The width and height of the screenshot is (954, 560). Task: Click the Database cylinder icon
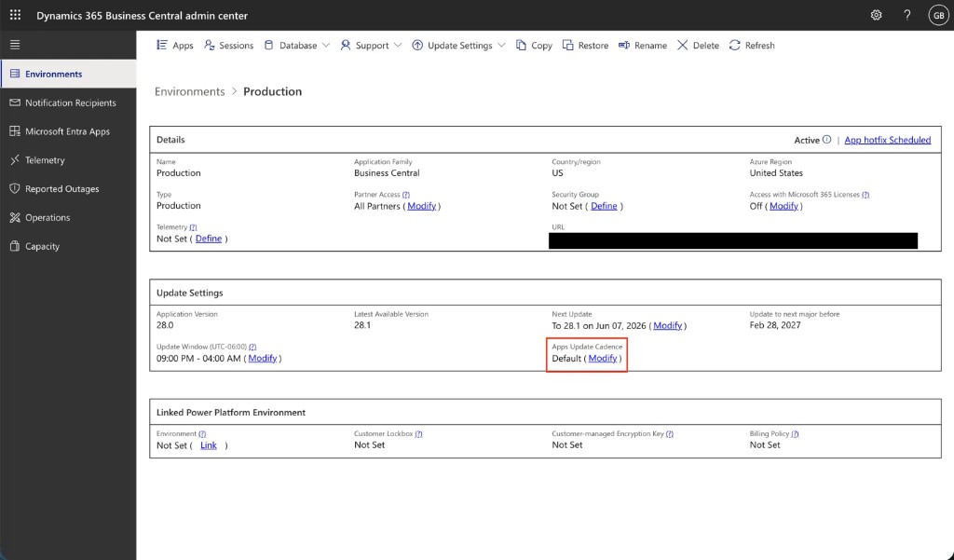pyautogui.click(x=268, y=45)
